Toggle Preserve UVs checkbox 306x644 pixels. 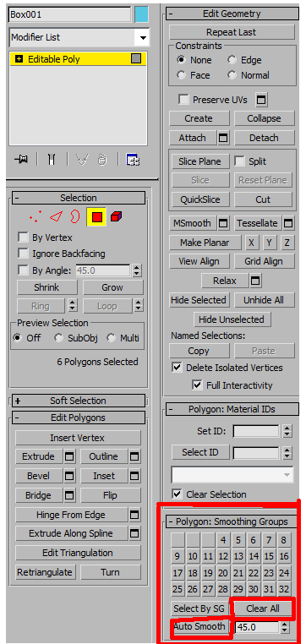tap(183, 100)
